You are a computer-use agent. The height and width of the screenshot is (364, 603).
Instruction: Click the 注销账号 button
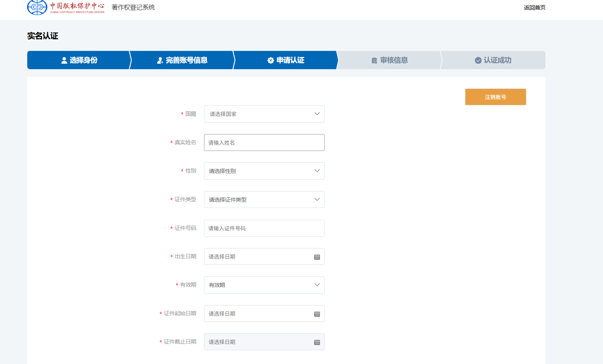click(x=495, y=97)
